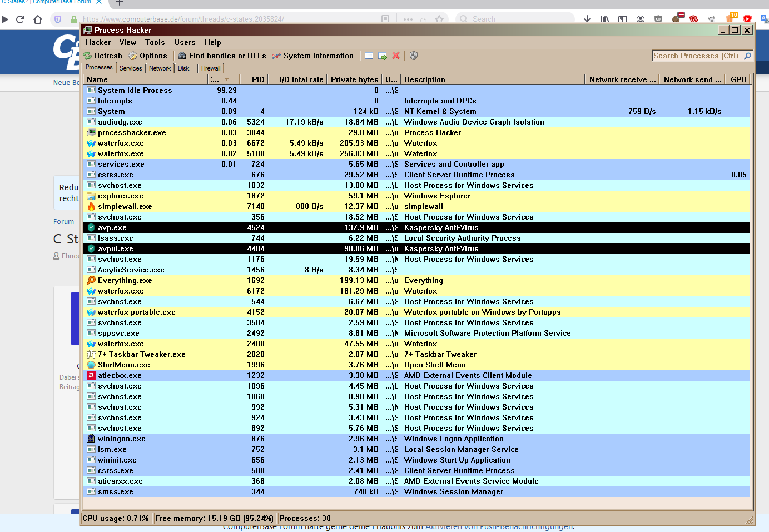Bookmark the page with the star icon
This screenshot has width=769, height=532.
click(439, 19)
